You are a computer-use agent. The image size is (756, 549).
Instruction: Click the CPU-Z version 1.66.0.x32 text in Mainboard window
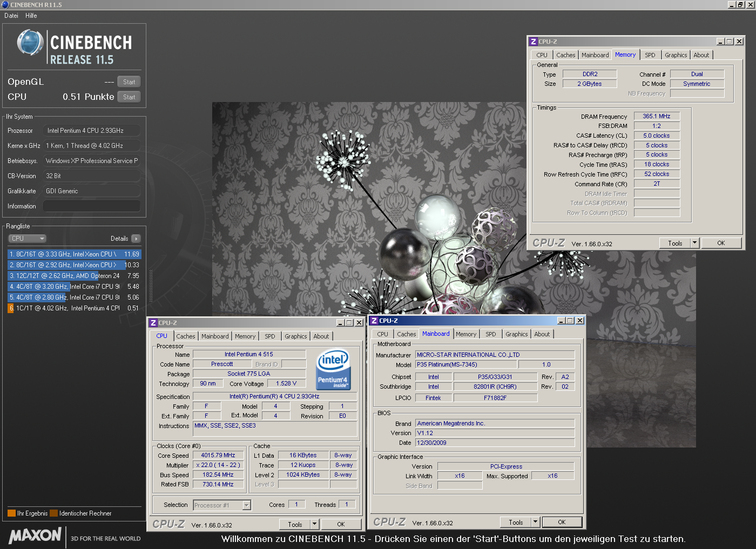click(x=433, y=523)
